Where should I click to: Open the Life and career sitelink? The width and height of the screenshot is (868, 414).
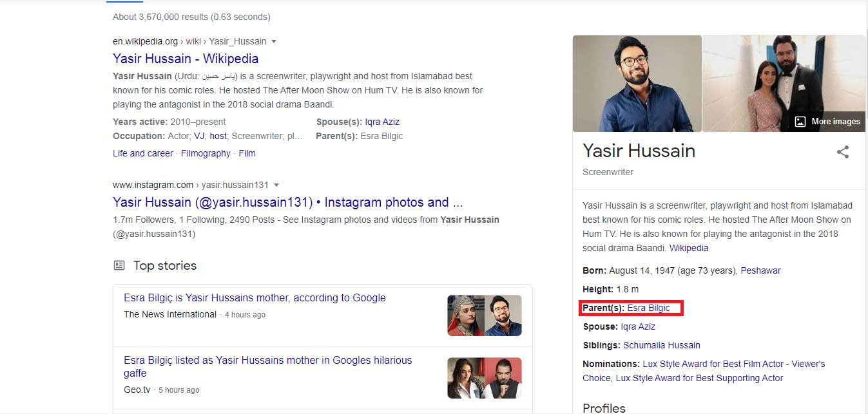(x=143, y=153)
